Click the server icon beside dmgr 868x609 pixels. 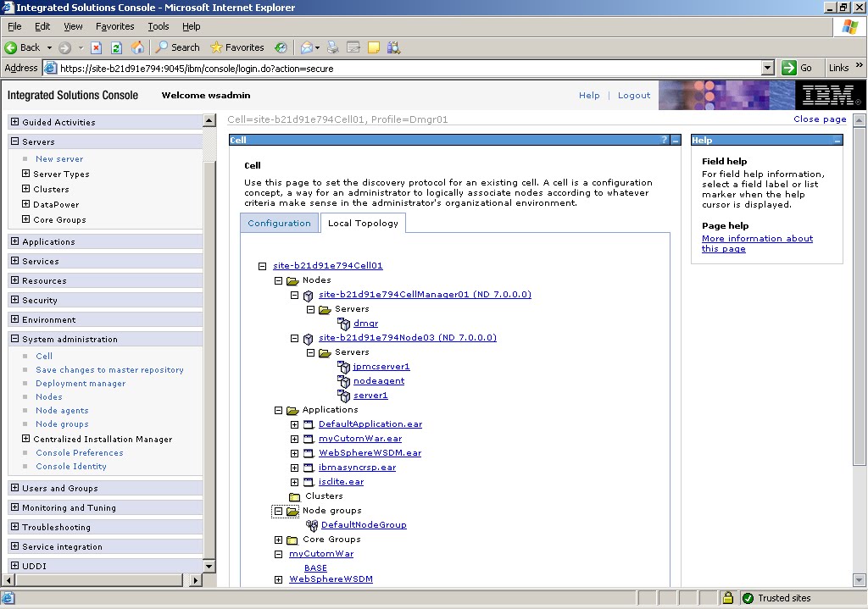click(x=344, y=324)
